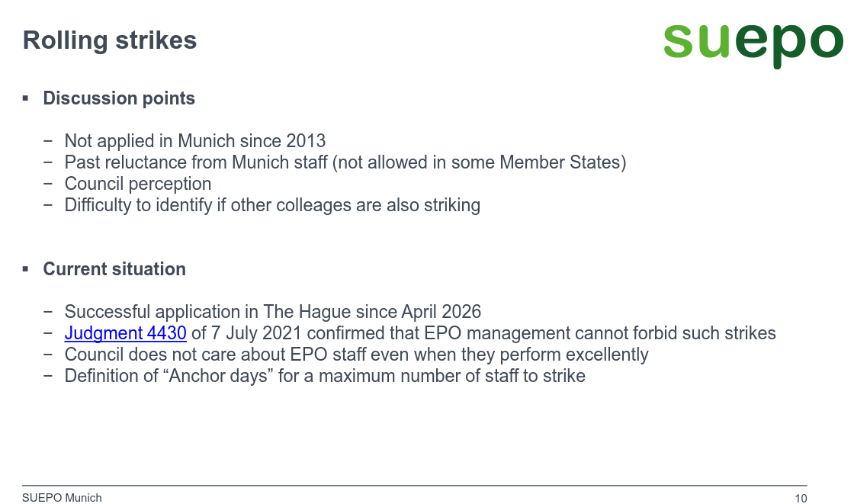Click the square bullet before Discussion points
The width and height of the screenshot is (854, 504).
[x=25, y=98]
